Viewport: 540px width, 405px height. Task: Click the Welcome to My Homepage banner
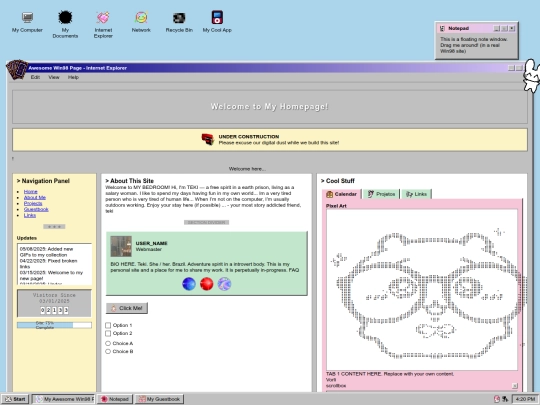(270, 107)
